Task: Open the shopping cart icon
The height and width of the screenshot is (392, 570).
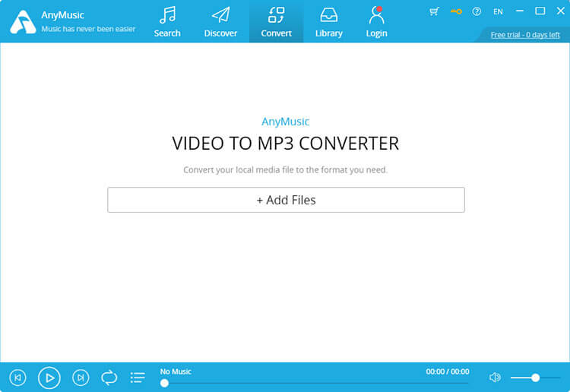Action: pyautogui.click(x=434, y=11)
